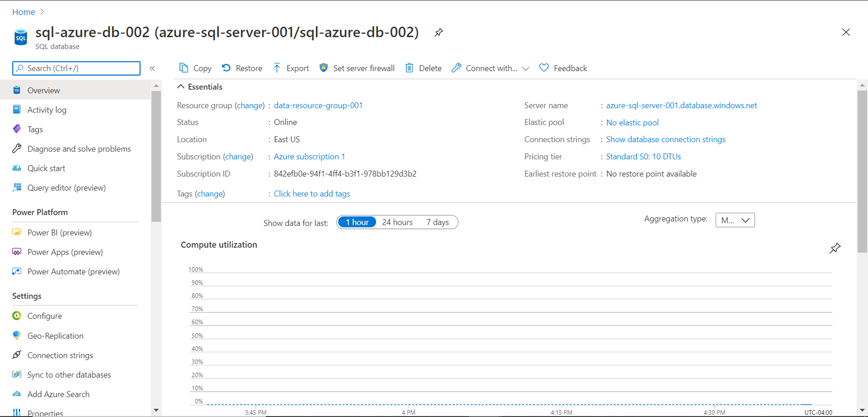Click the Connect with key icon
Screen dimensions: 868x417
(x=456, y=68)
